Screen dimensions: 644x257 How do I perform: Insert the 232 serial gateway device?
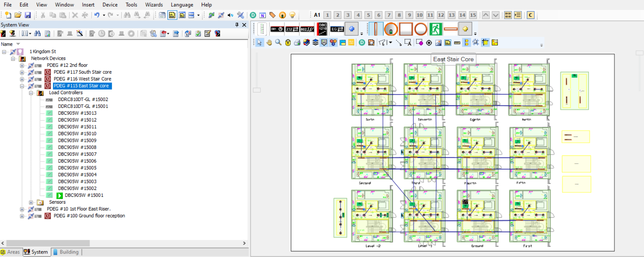click(292, 29)
